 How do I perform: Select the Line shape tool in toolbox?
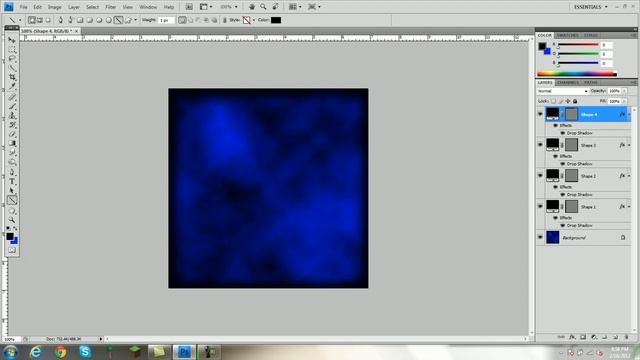pos(12,200)
